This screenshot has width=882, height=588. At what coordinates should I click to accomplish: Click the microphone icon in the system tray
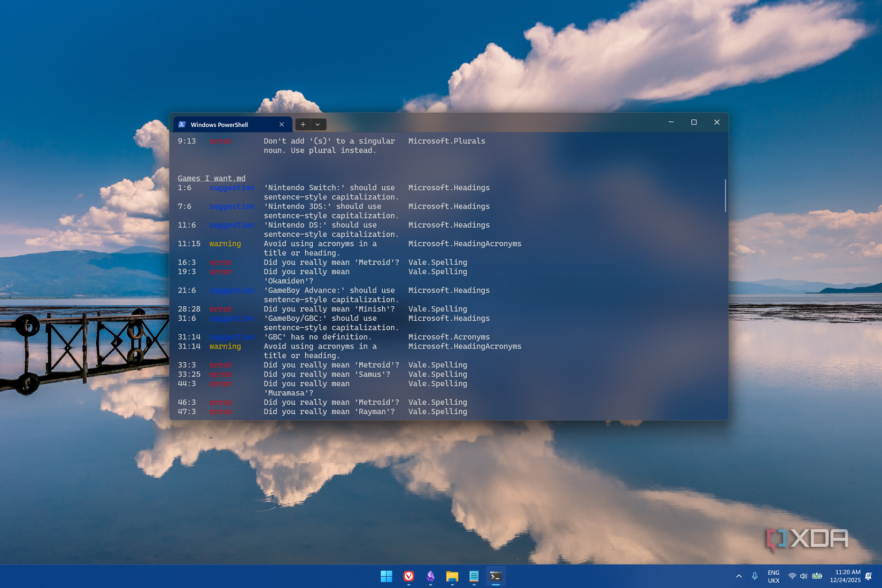pos(755,576)
